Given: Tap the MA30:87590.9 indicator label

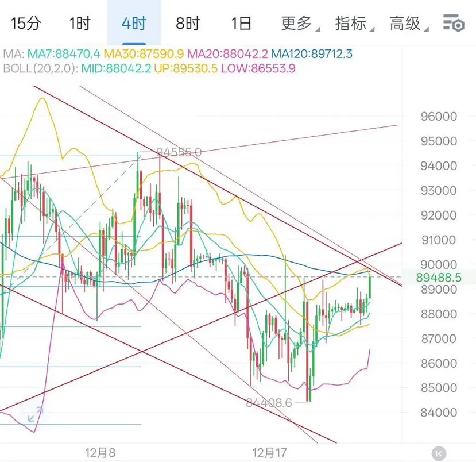Looking at the screenshot, I should (144, 54).
